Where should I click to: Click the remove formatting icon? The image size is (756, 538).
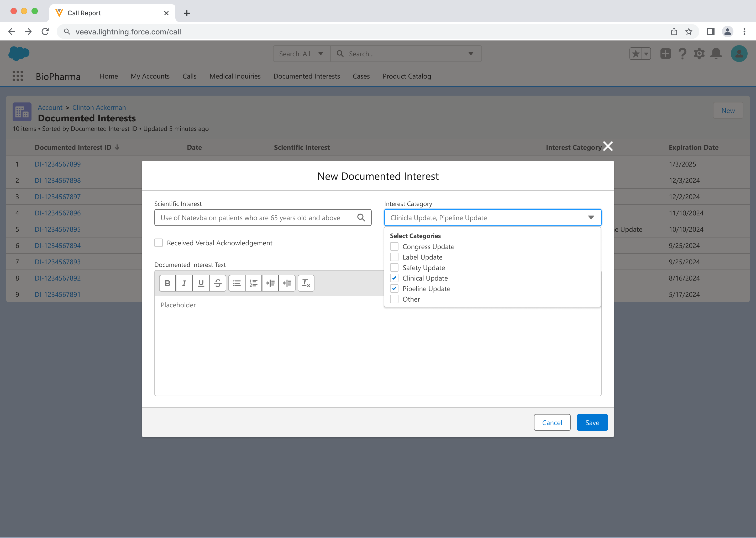point(306,283)
